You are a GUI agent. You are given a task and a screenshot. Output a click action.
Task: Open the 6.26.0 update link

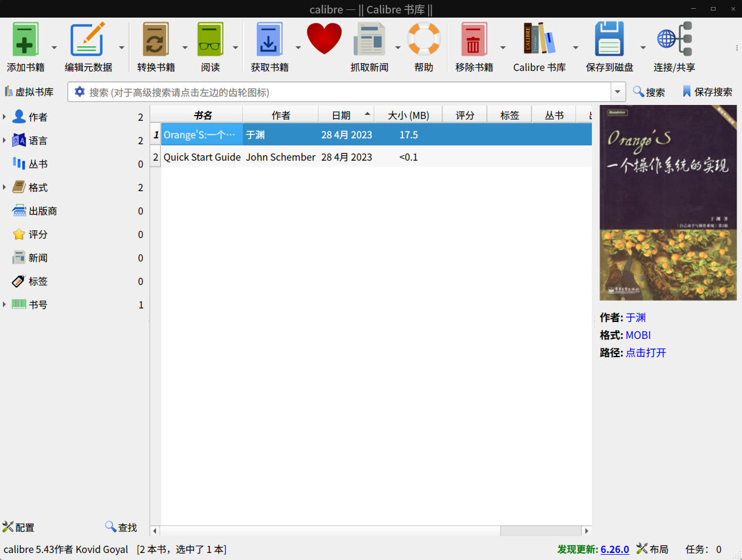coord(615,549)
